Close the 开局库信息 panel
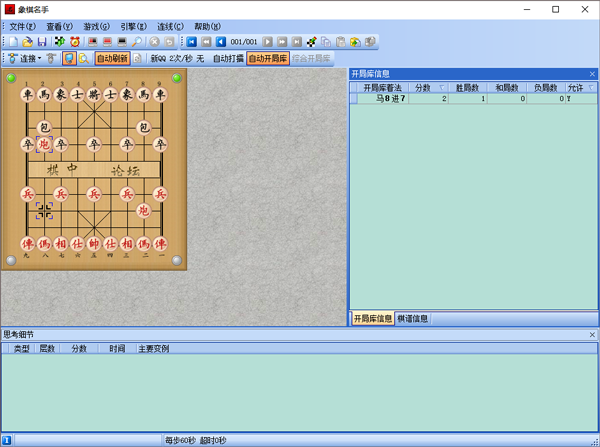Screen dimensions: 600x447 point(592,74)
